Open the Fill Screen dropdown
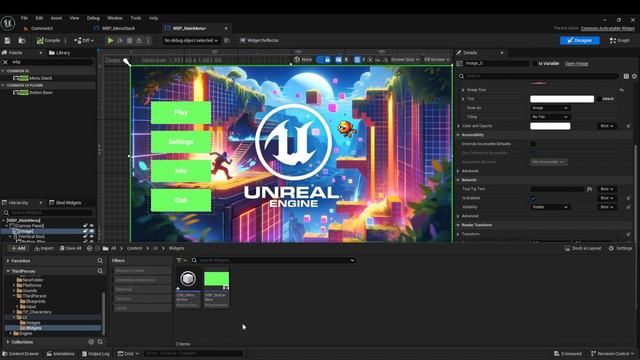This screenshot has width=640, height=360. click(x=436, y=60)
